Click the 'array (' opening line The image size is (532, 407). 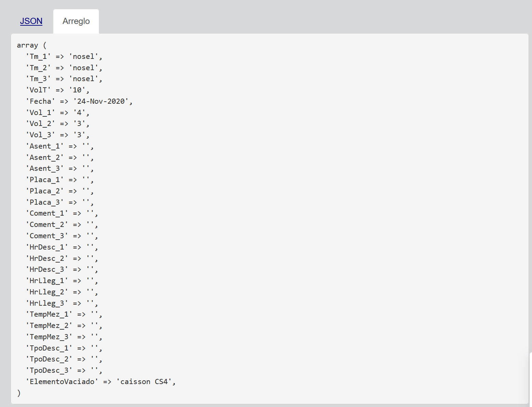click(31, 45)
